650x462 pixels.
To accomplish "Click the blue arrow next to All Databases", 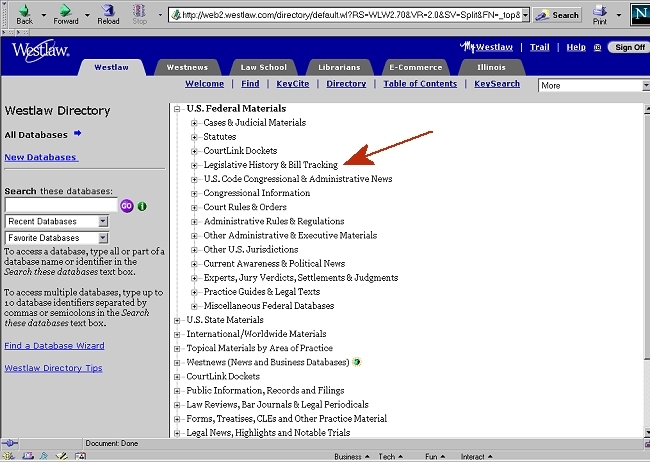I will tap(78, 134).
